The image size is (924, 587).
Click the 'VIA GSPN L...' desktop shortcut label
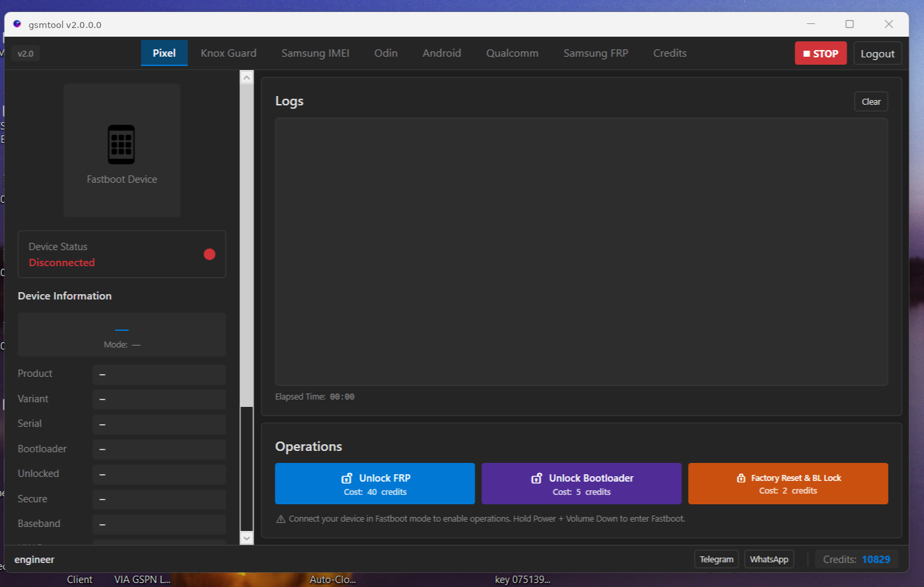point(143,580)
